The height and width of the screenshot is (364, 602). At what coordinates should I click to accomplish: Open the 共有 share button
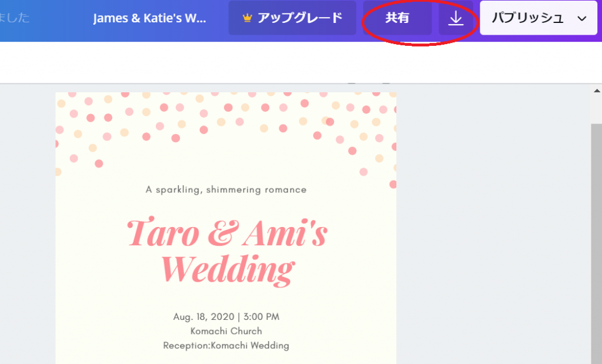point(397,18)
